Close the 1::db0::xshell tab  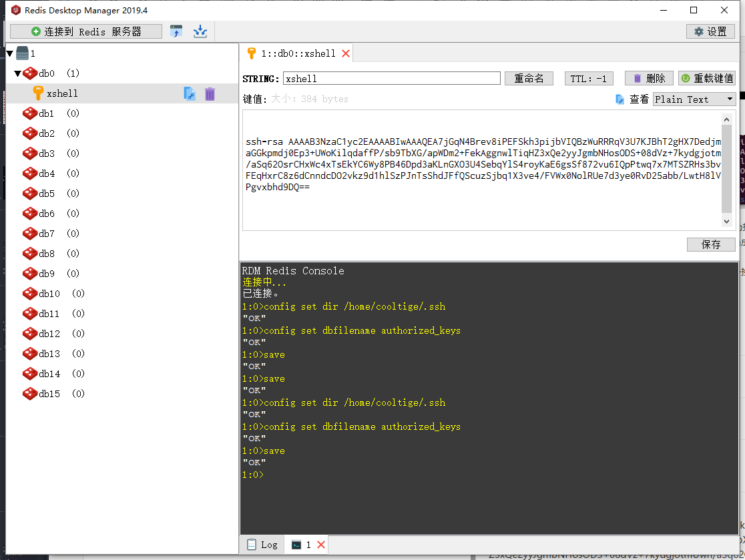click(346, 53)
